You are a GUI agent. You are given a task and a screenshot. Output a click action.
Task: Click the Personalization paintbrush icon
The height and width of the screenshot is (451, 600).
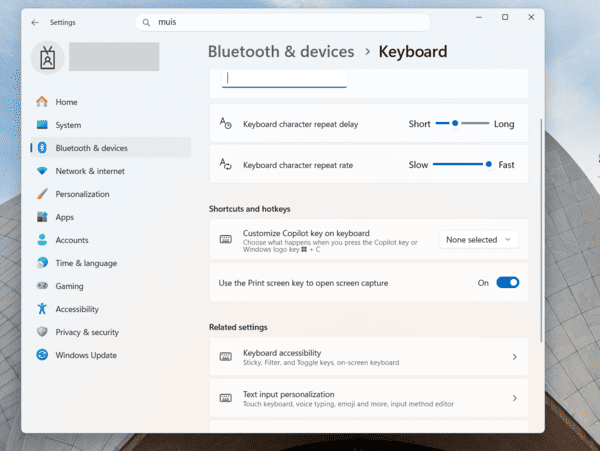pos(42,194)
